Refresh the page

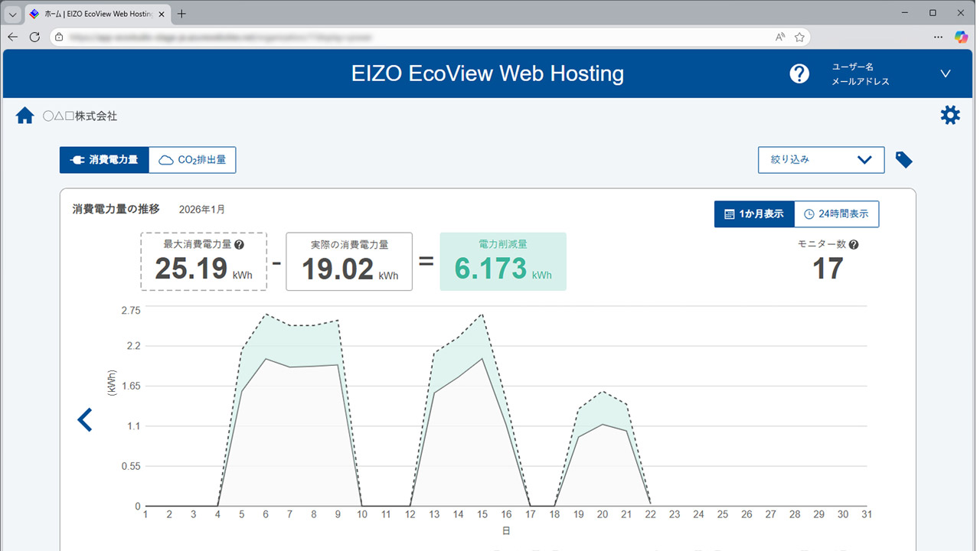tap(35, 36)
